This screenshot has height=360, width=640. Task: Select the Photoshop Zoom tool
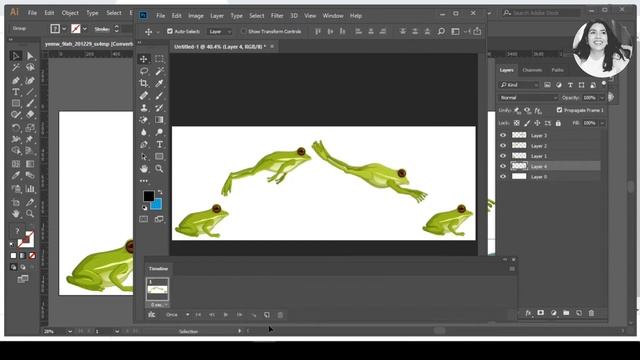point(159,169)
